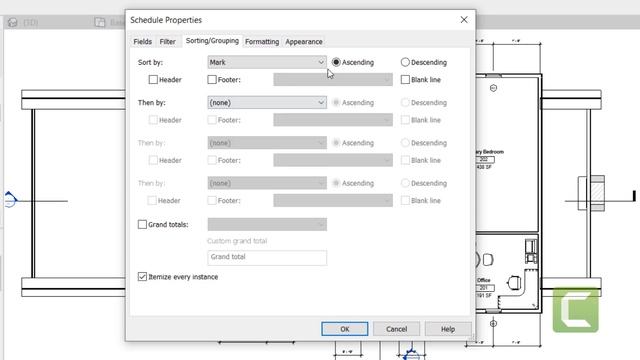Viewport: 640px width, 360px height.
Task: Click the Grand total text field
Action: 267,257
